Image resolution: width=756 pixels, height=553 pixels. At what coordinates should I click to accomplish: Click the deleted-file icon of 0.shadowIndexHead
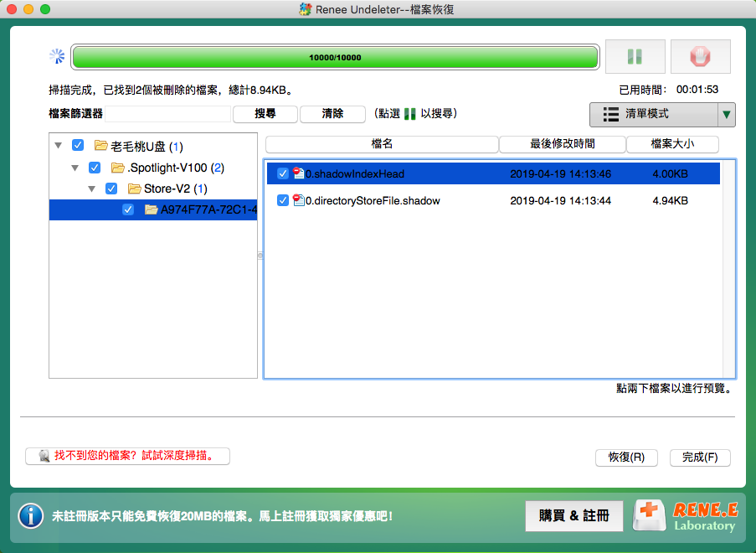click(298, 173)
